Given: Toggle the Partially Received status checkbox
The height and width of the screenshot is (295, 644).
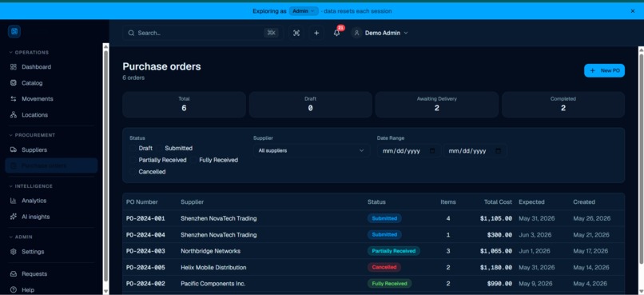Looking at the screenshot, I should click(x=133, y=160).
